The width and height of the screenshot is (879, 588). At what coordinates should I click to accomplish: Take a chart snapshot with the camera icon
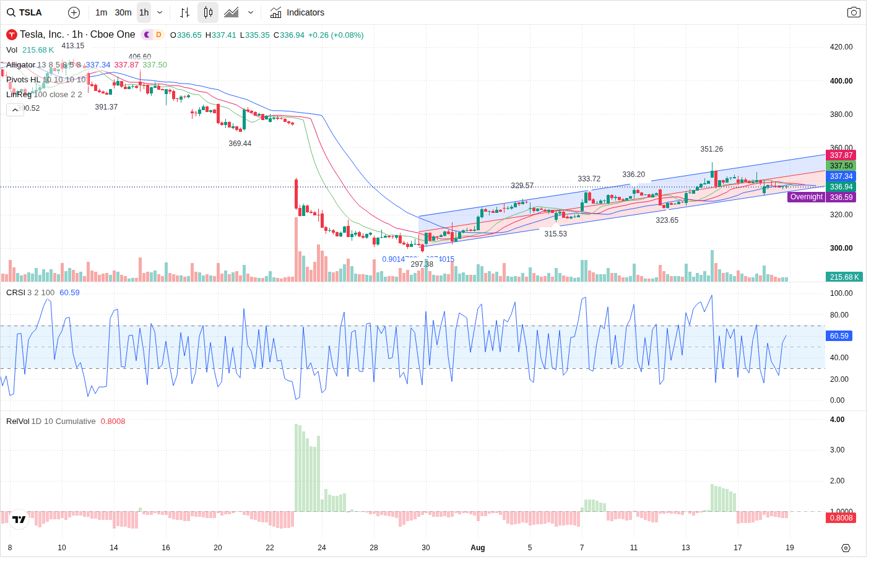point(854,12)
